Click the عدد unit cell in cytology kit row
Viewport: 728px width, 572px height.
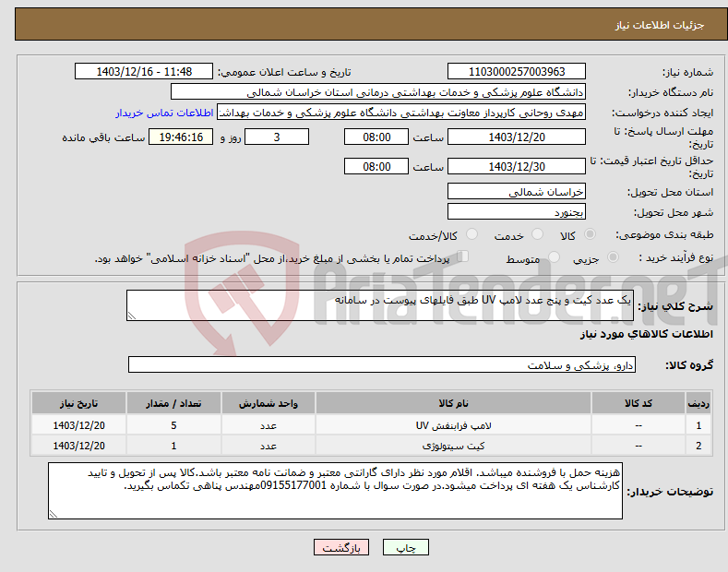[269, 446]
